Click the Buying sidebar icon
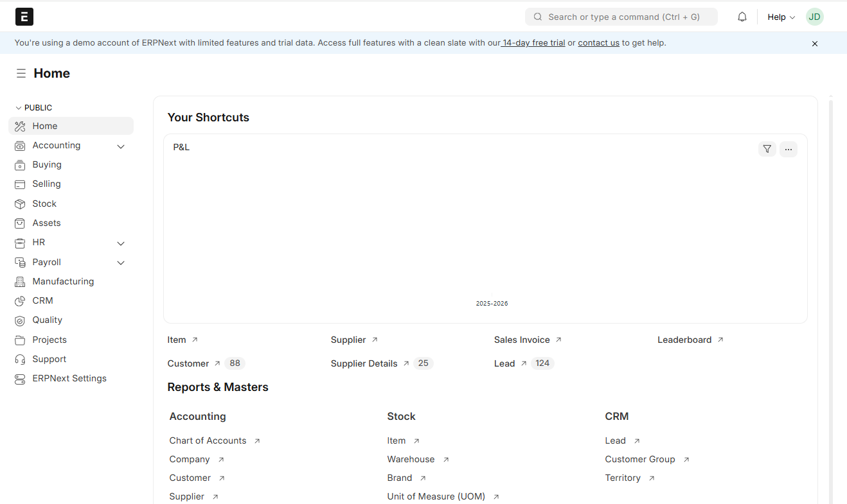Viewport: 847px width, 504px height. [20, 165]
